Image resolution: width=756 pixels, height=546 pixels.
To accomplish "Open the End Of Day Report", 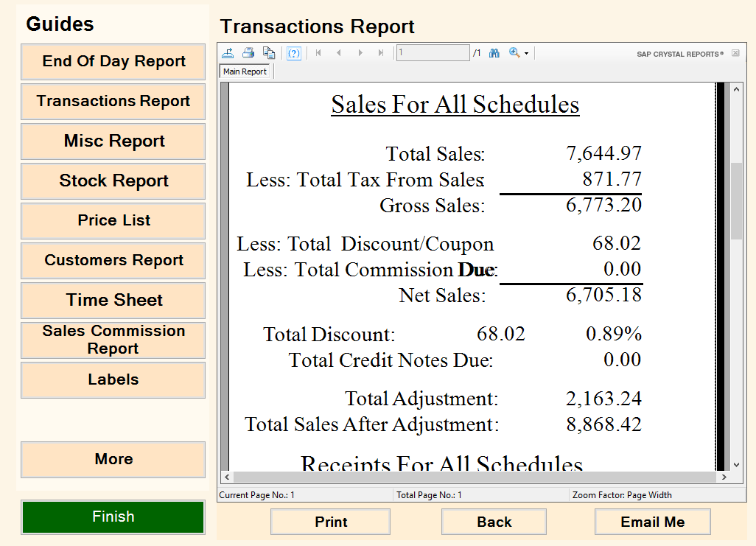I will (113, 62).
